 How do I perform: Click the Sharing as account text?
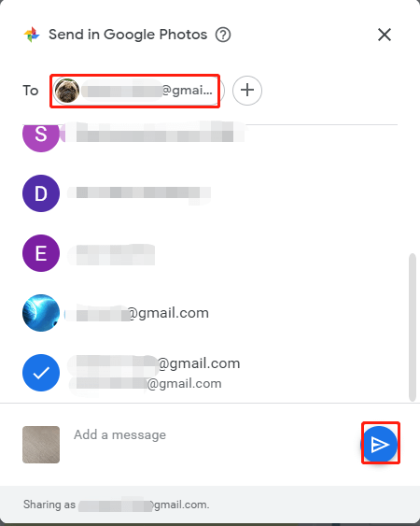click(x=117, y=505)
